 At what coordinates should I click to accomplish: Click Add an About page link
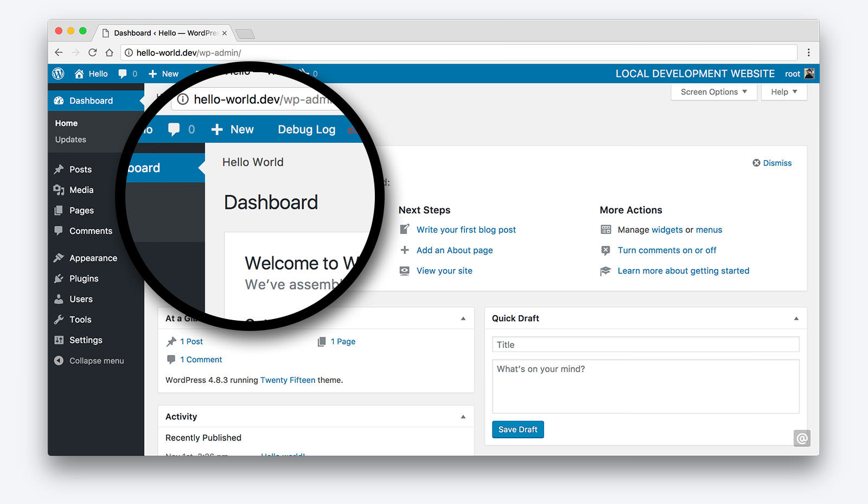455,250
